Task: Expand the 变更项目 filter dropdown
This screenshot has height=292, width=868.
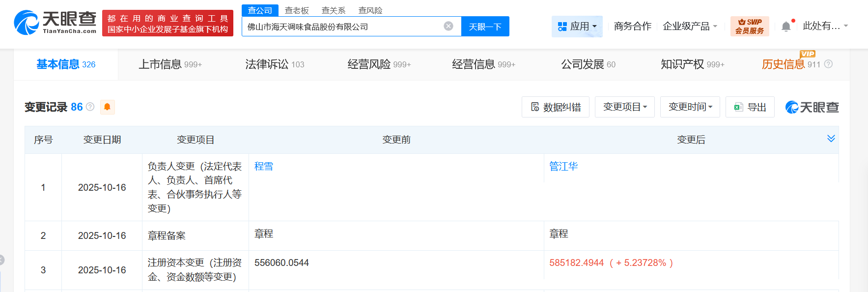Action: [x=624, y=107]
